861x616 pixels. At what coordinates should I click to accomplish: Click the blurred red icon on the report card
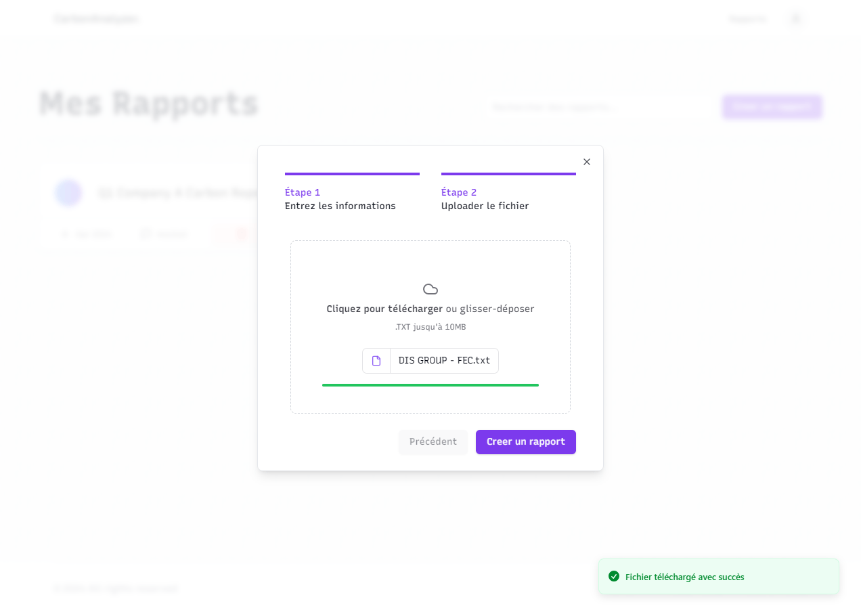[240, 234]
